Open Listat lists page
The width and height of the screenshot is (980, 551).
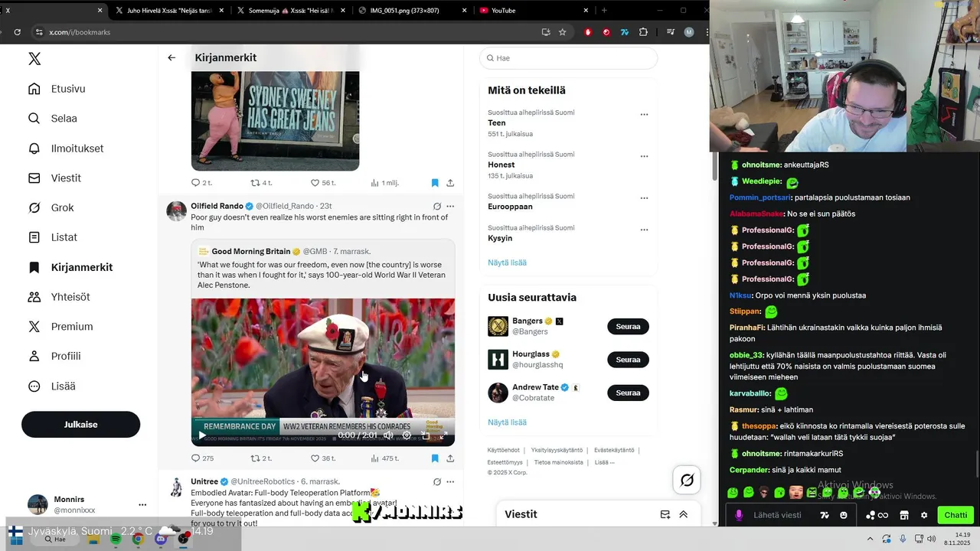pyautogui.click(x=53, y=237)
